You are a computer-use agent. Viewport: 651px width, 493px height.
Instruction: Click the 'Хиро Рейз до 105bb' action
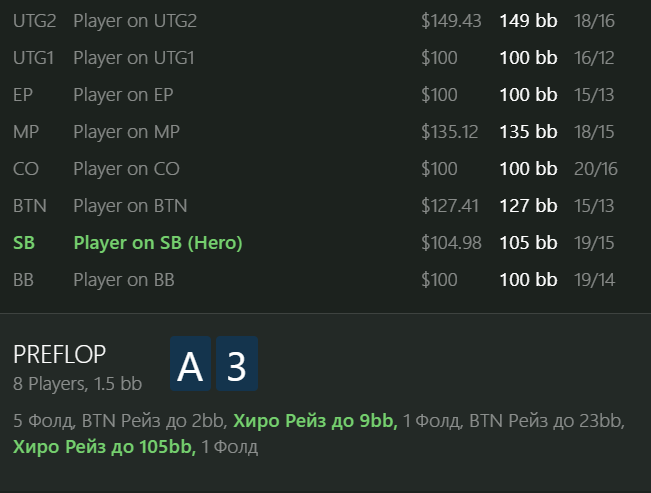[x=103, y=447]
